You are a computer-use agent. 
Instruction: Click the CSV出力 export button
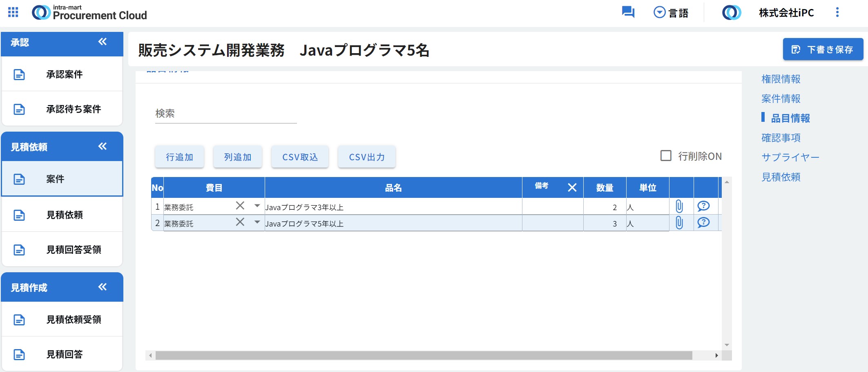tap(366, 157)
